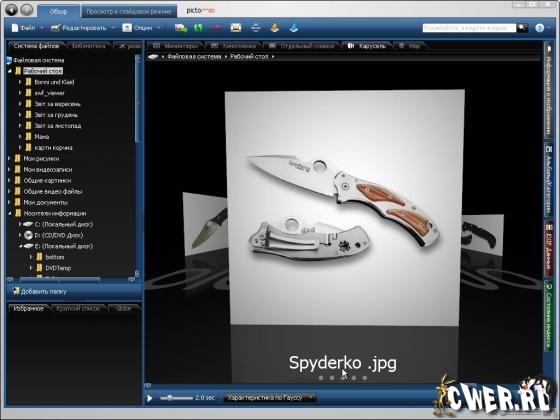Viewport: 560px width, 420px height.
Task: Switch to the Обзор tab
Action: (x=58, y=11)
